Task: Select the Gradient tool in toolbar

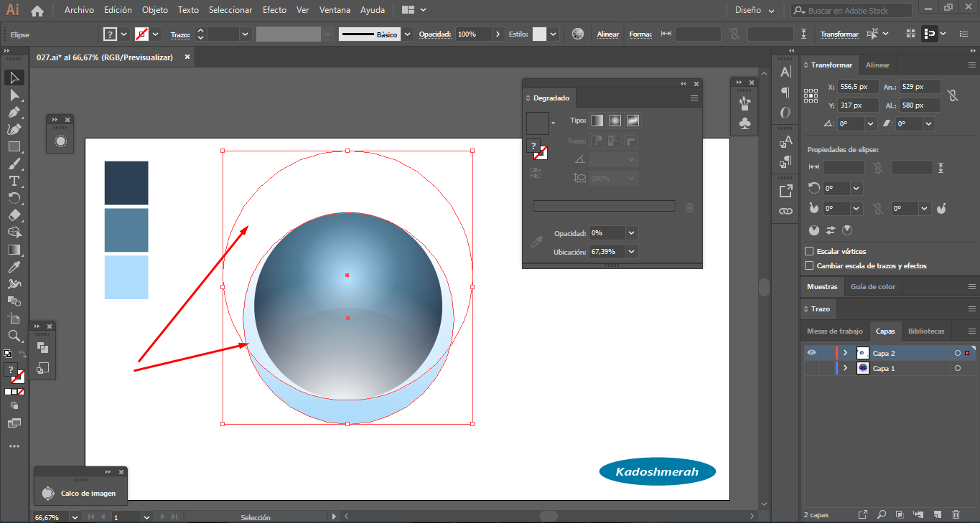Action: tap(14, 250)
